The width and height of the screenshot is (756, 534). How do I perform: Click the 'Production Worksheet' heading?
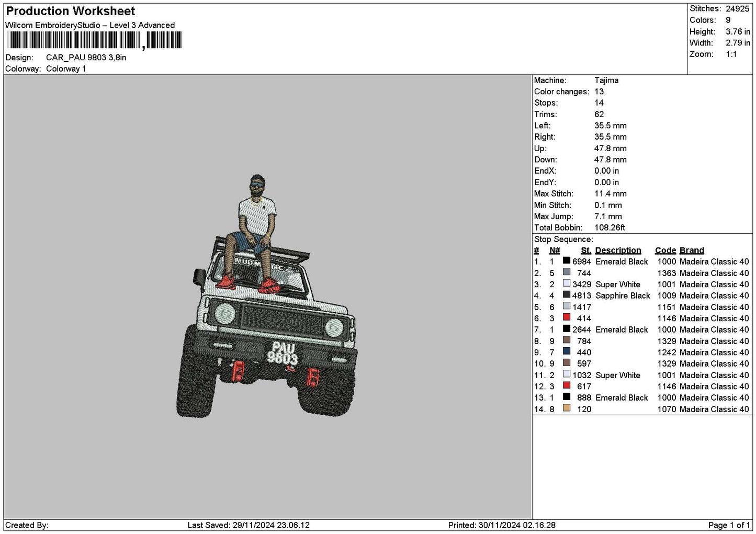[x=71, y=11]
